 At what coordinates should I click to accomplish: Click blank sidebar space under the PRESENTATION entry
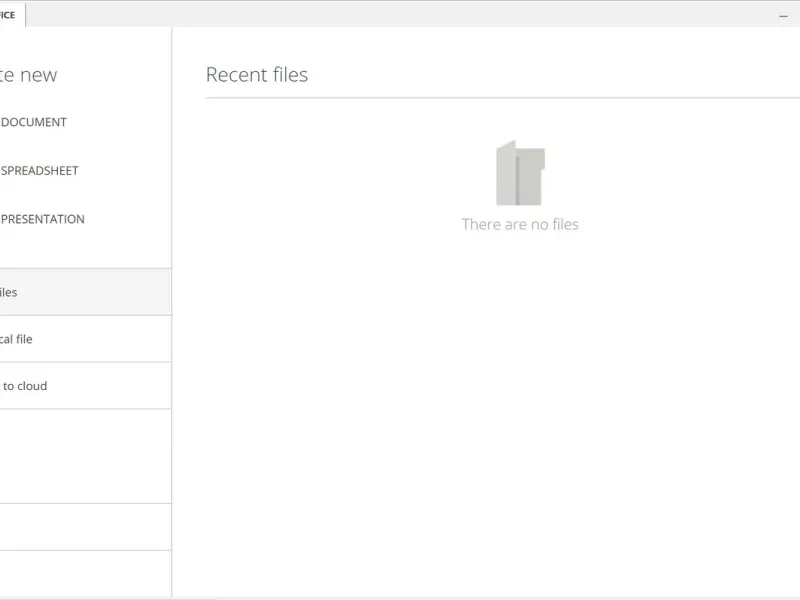pyautogui.click(x=85, y=250)
